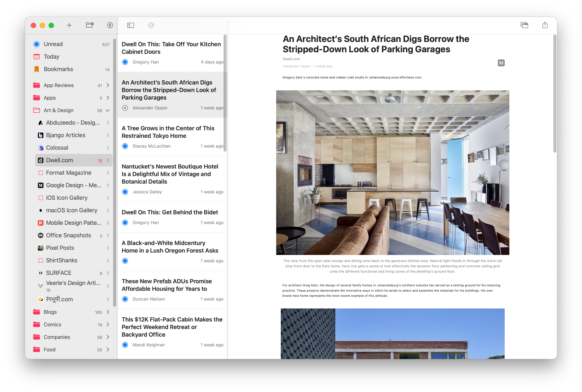
Task: Open These New Prefab ADUs article
Action: click(172, 290)
